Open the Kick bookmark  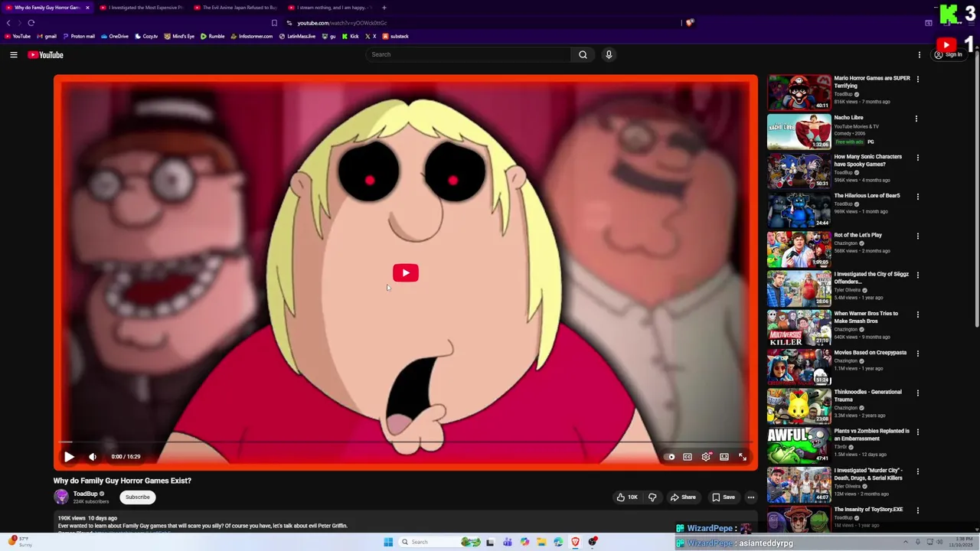coord(351,36)
